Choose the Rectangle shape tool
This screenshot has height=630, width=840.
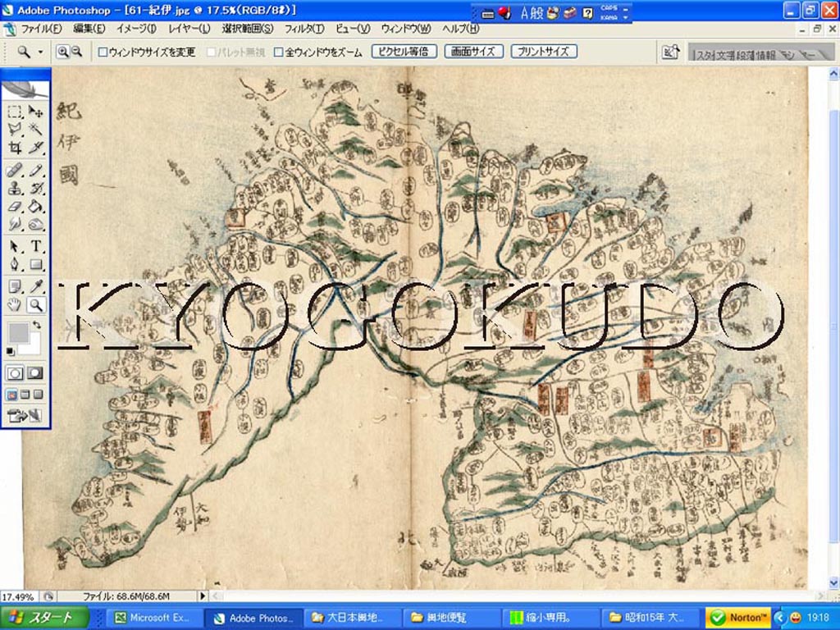click(36, 264)
